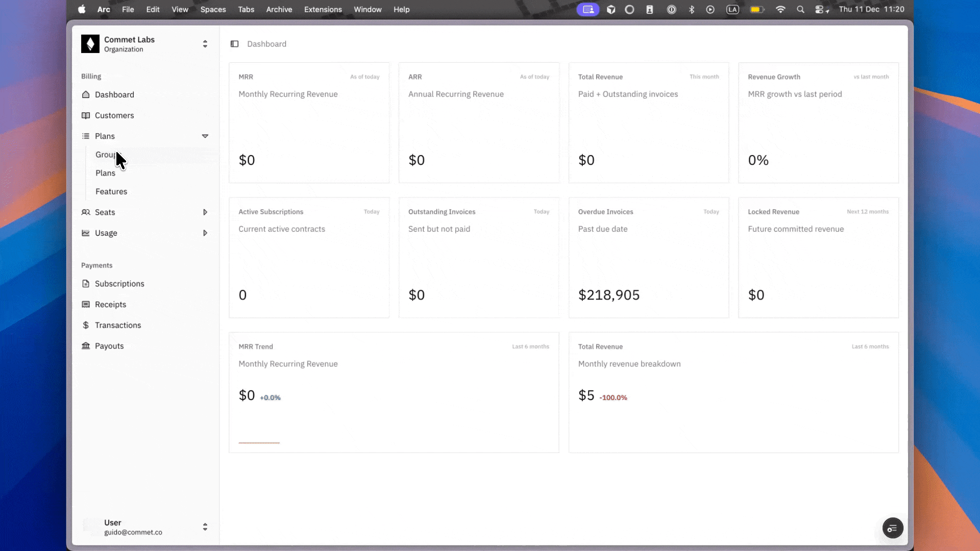Open the Spaces menu in menu bar
This screenshot has height=551, width=980.
click(x=213, y=9)
